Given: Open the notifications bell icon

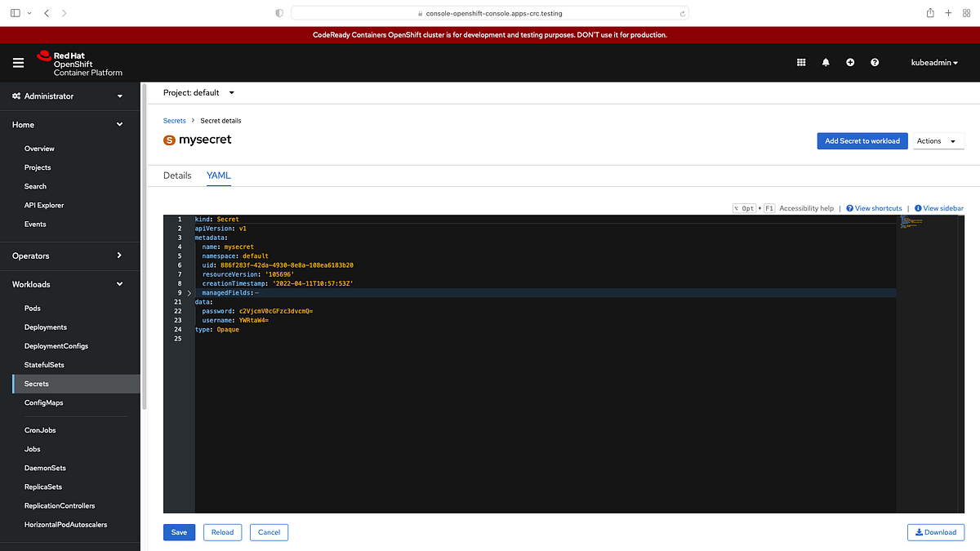Looking at the screenshot, I should click(x=826, y=62).
